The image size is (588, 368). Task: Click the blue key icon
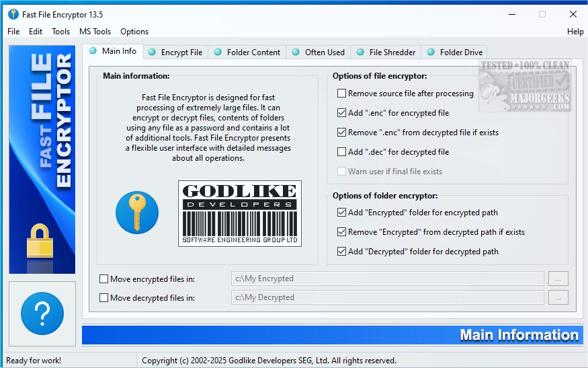point(137,213)
